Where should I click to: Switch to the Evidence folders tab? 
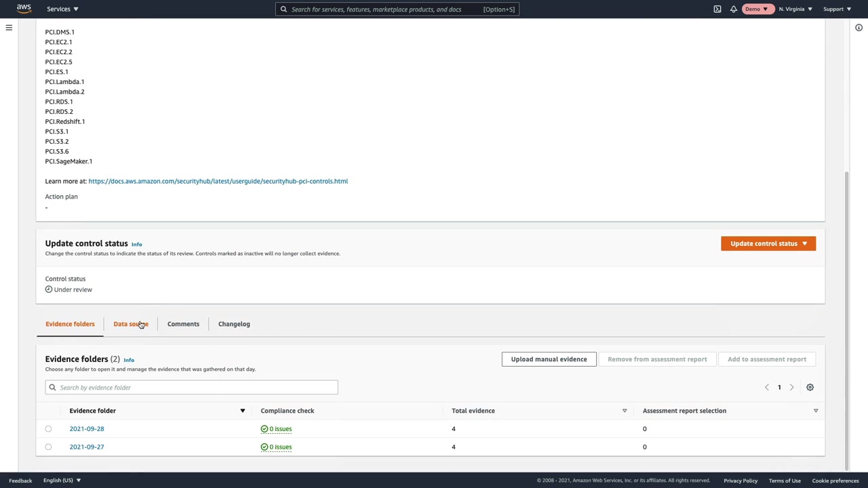(x=70, y=324)
